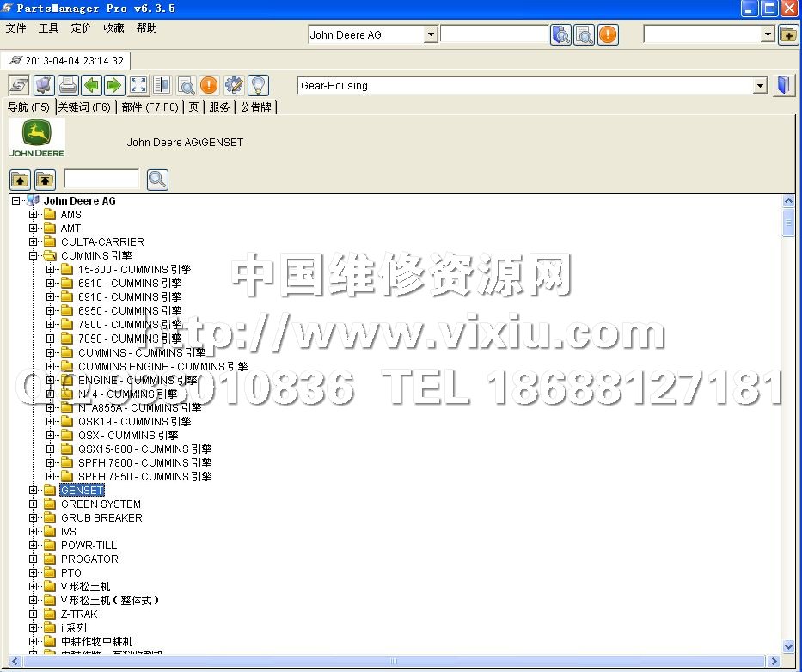Collapse the CUMMINS 引擎 tree node
Screen dimensions: 802x672
(34, 256)
